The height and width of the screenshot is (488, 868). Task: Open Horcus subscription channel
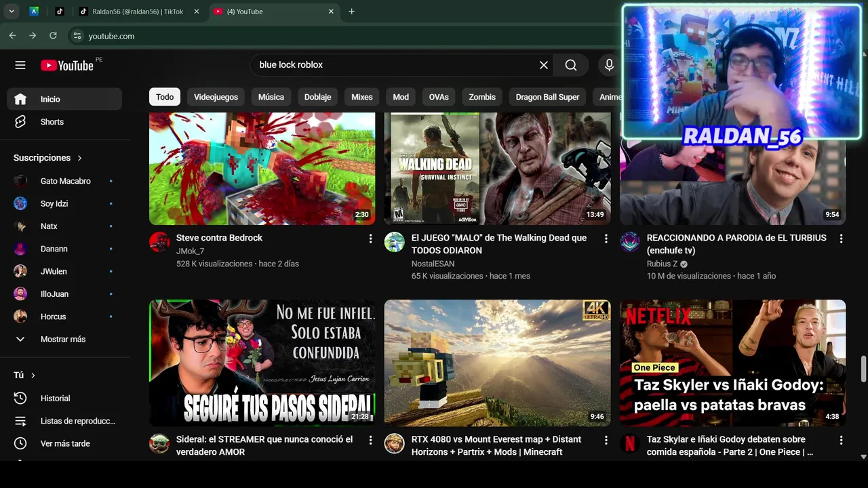click(x=65, y=317)
